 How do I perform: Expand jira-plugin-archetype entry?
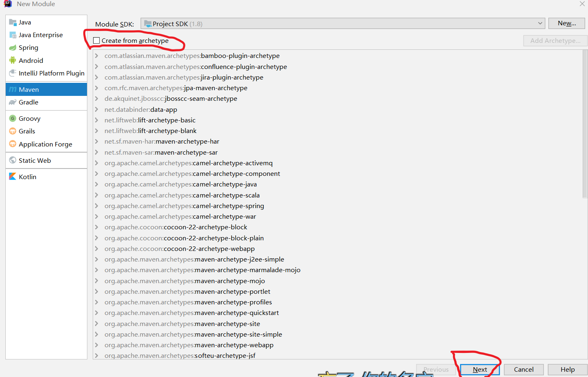[x=97, y=77]
